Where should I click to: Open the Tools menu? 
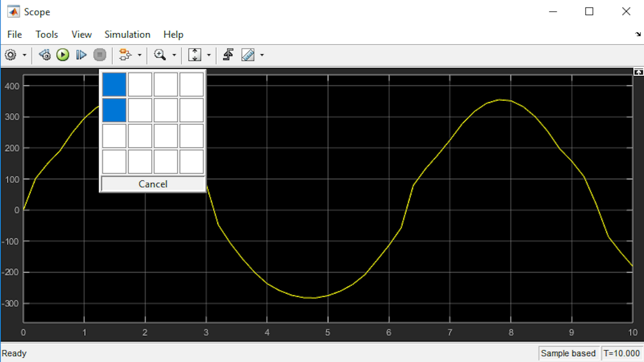tap(47, 34)
